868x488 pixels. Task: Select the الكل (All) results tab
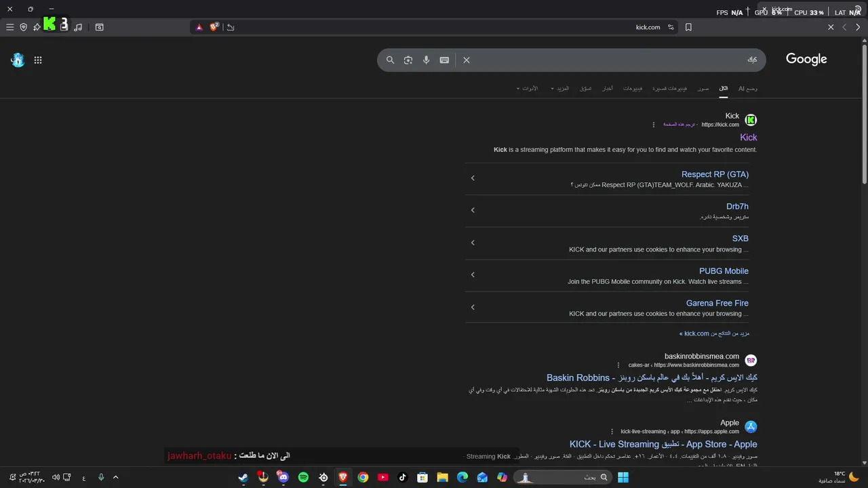(724, 88)
